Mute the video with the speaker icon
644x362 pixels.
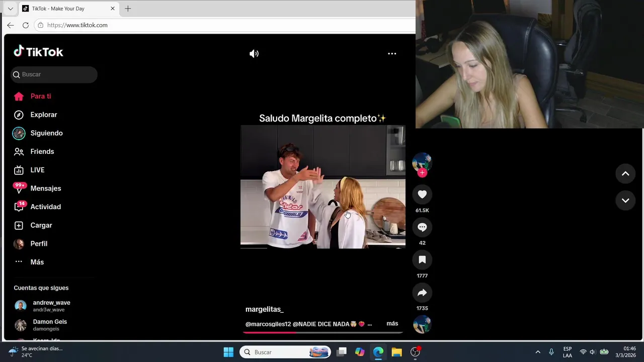(x=254, y=54)
